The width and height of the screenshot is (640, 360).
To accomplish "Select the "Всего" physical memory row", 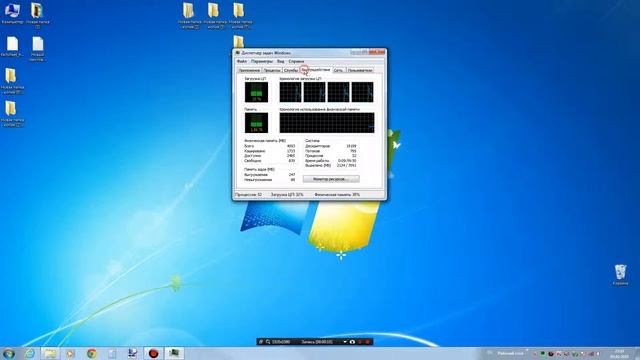I will tap(269, 146).
